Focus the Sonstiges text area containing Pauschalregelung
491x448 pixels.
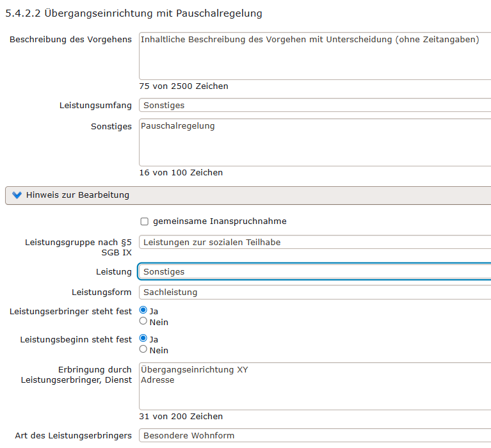pyautogui.click(x=315, y=142)
